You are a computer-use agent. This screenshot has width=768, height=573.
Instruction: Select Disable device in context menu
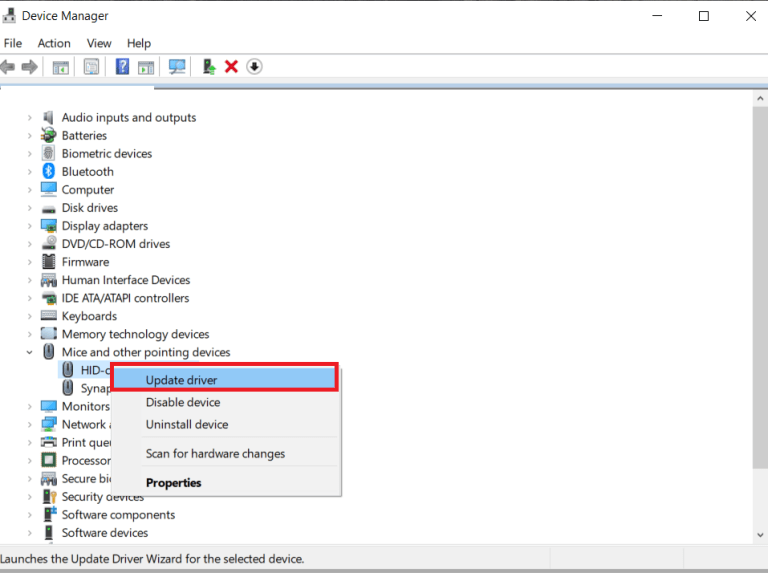pyautogui.click(x=183, y=403)
